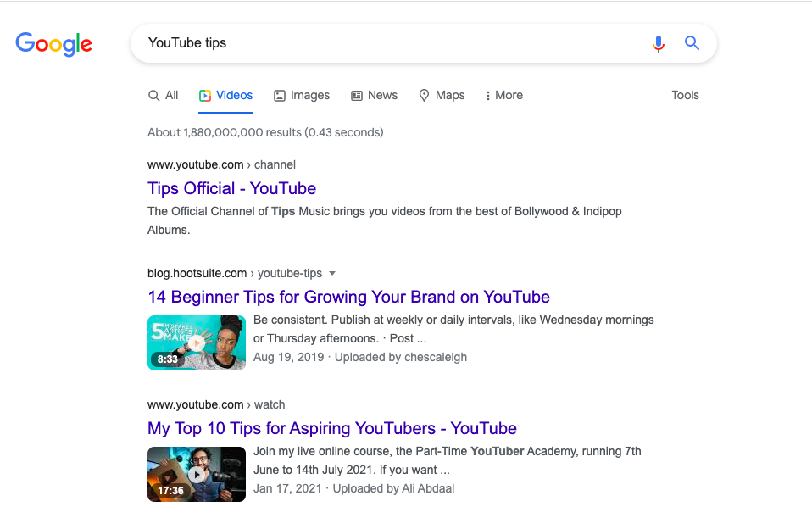Play the 8:33 video thumbnail
Screen dimensions: 812x529
197,343
